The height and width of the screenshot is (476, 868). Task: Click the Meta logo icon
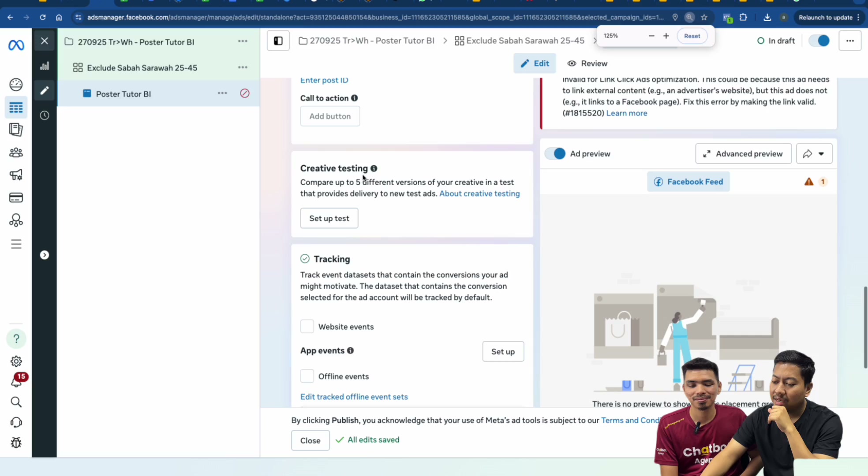point(16,45)
